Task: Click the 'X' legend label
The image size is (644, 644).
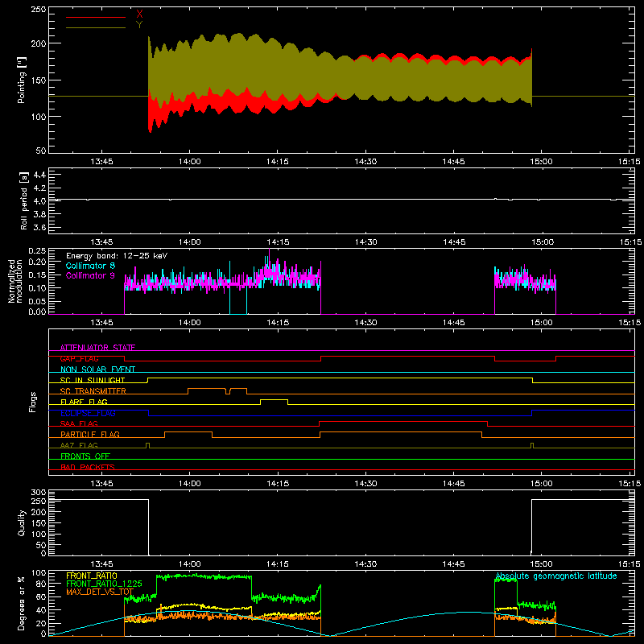Action: coord(139,14)
